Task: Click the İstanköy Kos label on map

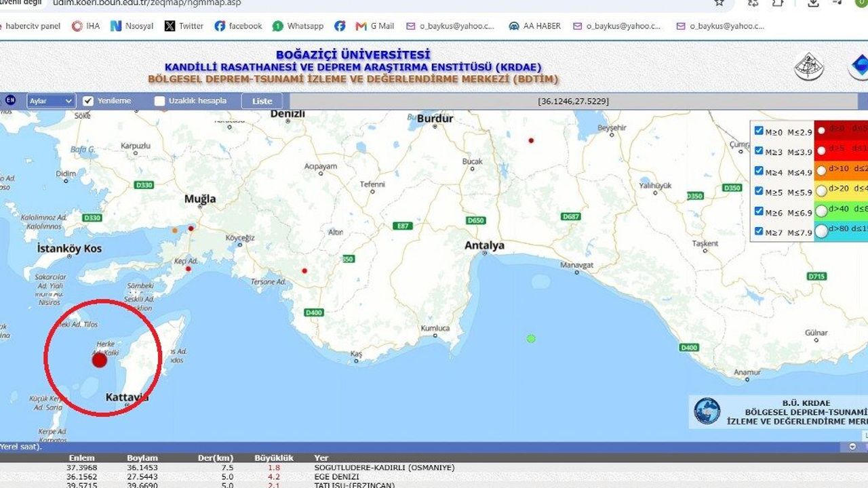Action: (69, 249)
